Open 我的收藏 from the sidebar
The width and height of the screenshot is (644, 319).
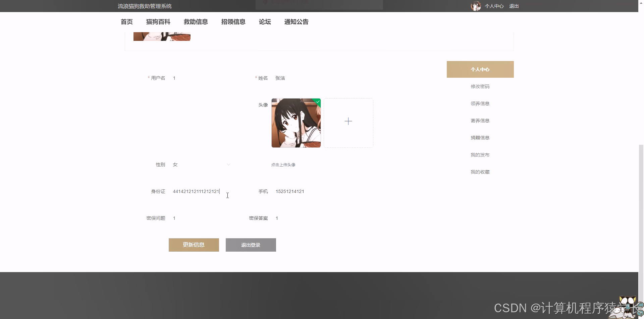pyautogui.click(x=480, y=172)
